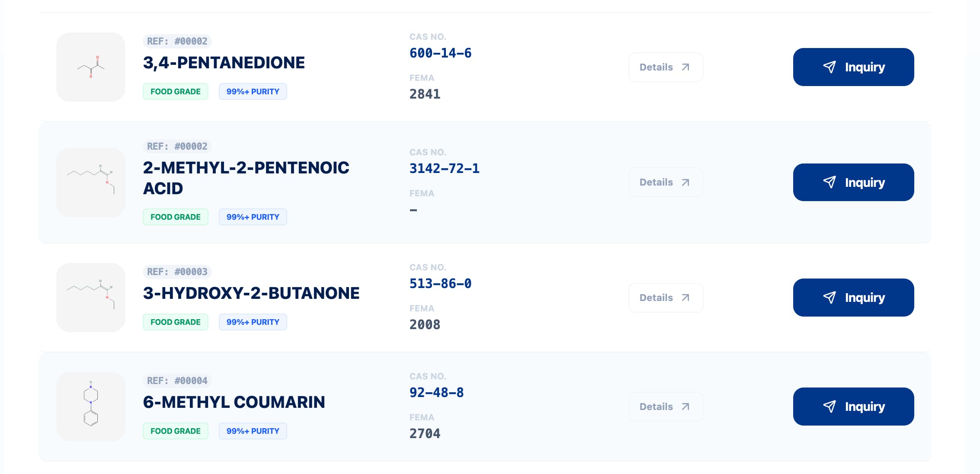This screenshot has width=980, height=474.
Task: Click paper plane icon for 2-Methyl-2-Pentenoic Acid
Action: pos(829,183)
